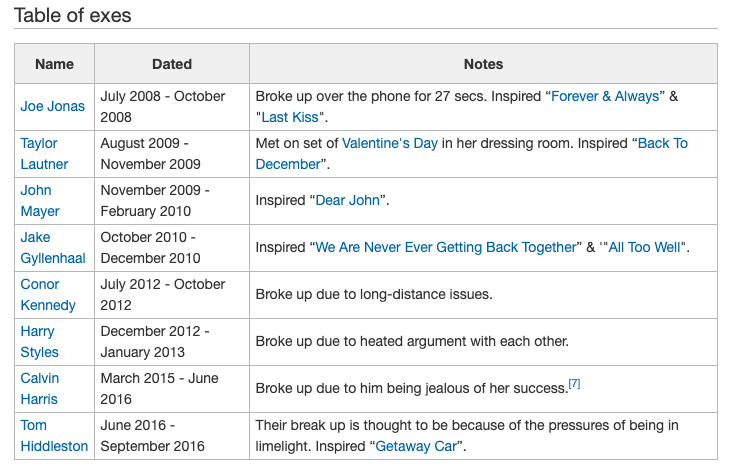The image size is (734, 466).
Task: Open the All Too Well link
Action: point(644,247)
